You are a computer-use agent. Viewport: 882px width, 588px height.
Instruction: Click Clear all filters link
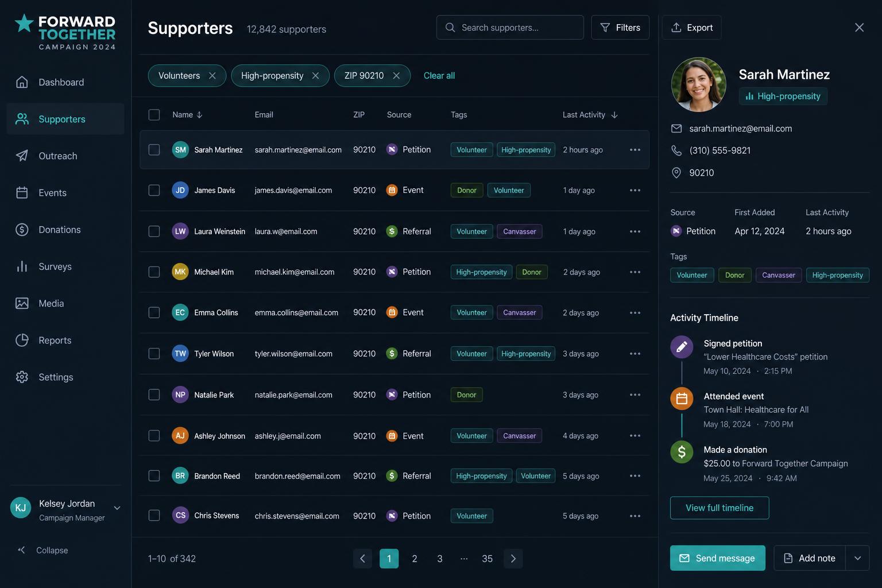point(439,76)
